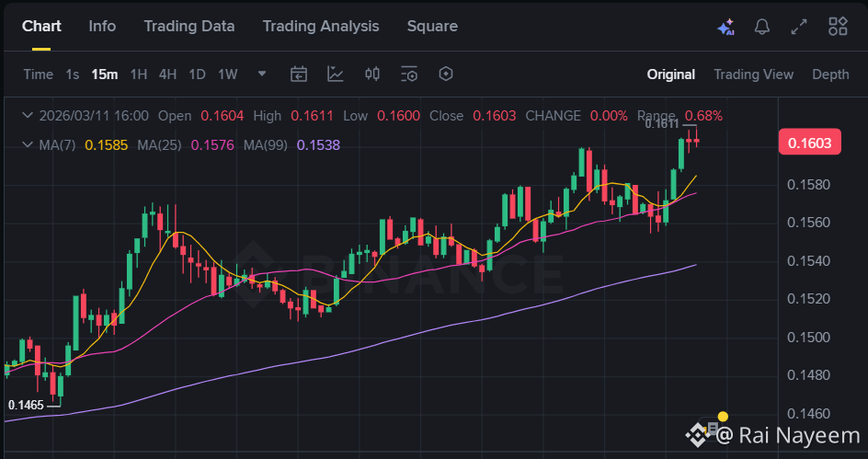The height and width of the screenshot is (459, 868).
Task: Click the Low value 0.1600
Action: [398, 116]
